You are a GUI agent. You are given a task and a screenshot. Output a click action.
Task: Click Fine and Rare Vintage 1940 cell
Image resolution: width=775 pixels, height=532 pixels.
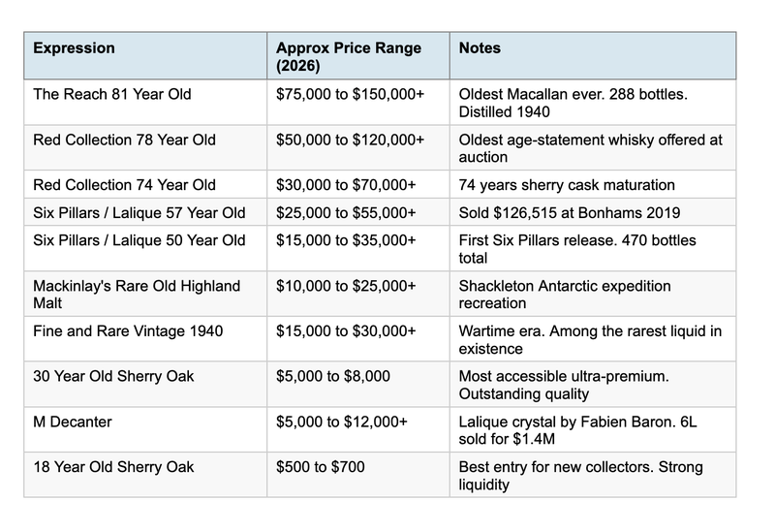[x=128, y=331]
